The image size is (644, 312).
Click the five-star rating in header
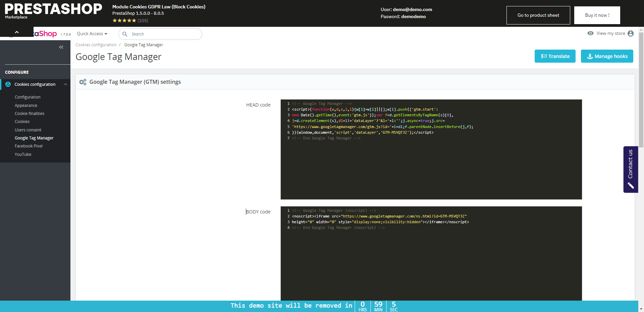[x=124, y=21]
